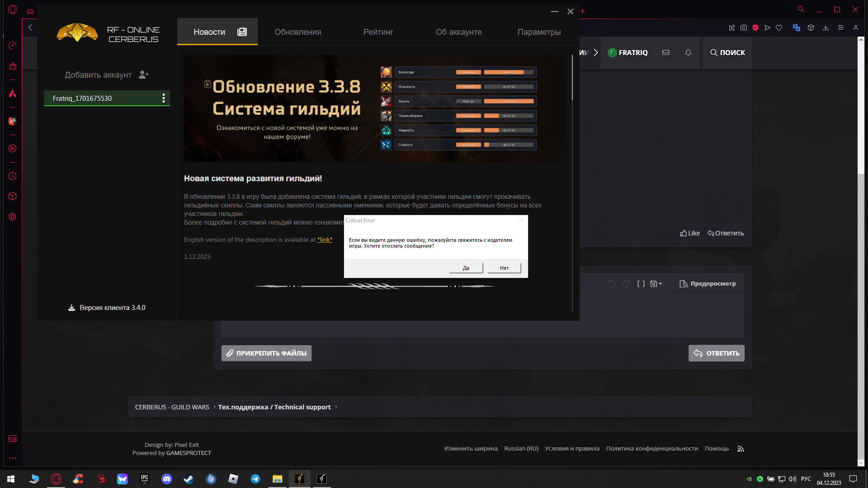Click Нет in the Critical Error dialog
The height and width of the screenshot is (488, 868).
point(504,268)
